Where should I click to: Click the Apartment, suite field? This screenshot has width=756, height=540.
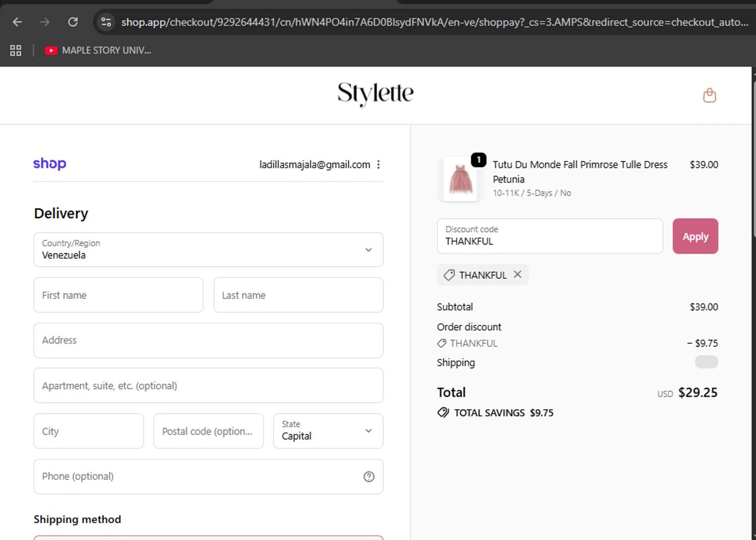click(209, 386)
